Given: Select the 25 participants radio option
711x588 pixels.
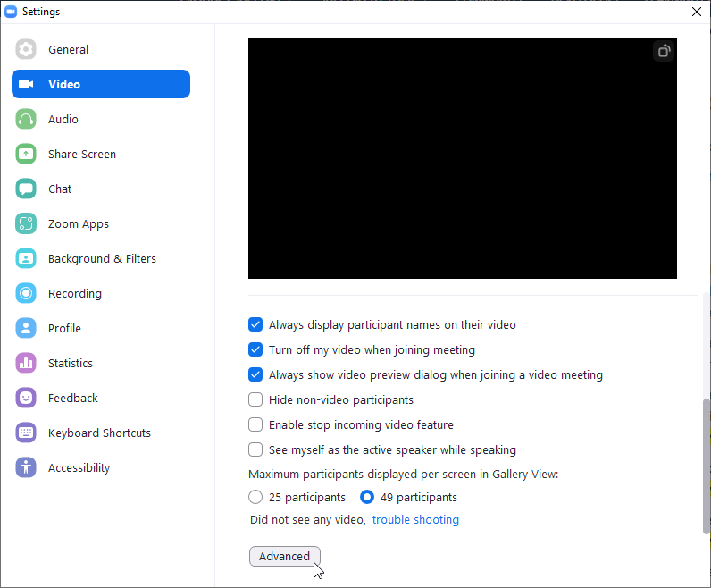Looking at the screenshot, I should [x=255, y=497].
